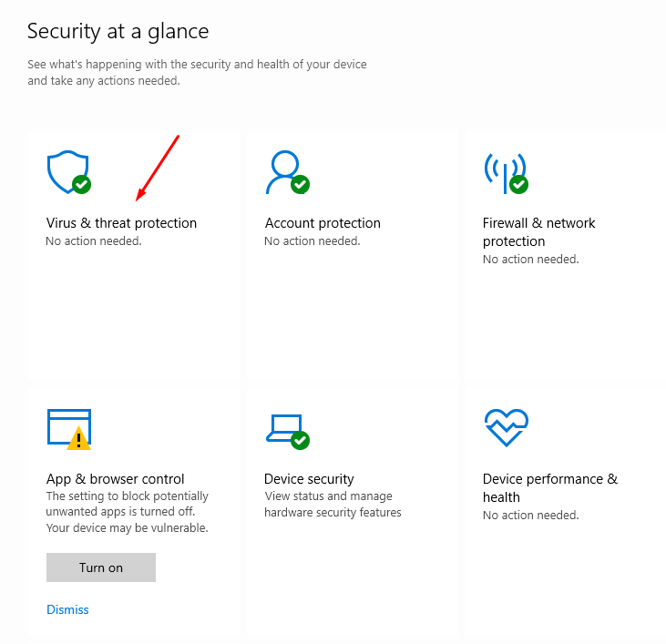Image resolution: width=666 pixels, height=644 pixels.
Task: Select Device performance & health title
Action: [x=550, y=487]
